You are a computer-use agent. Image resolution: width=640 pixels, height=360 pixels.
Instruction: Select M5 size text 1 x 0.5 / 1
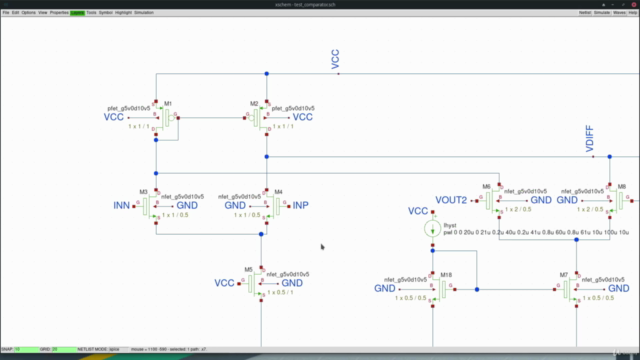coord(280,292)
